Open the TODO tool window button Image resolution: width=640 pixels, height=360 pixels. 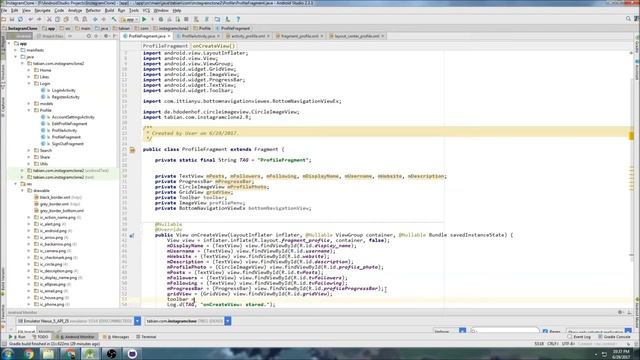pos(40,337)
